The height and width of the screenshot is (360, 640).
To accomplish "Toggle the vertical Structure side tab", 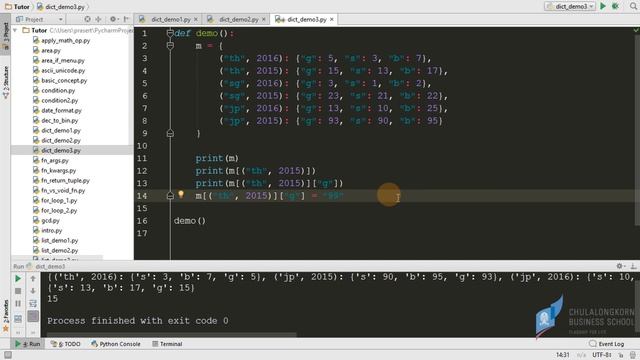I will (6, 82).
